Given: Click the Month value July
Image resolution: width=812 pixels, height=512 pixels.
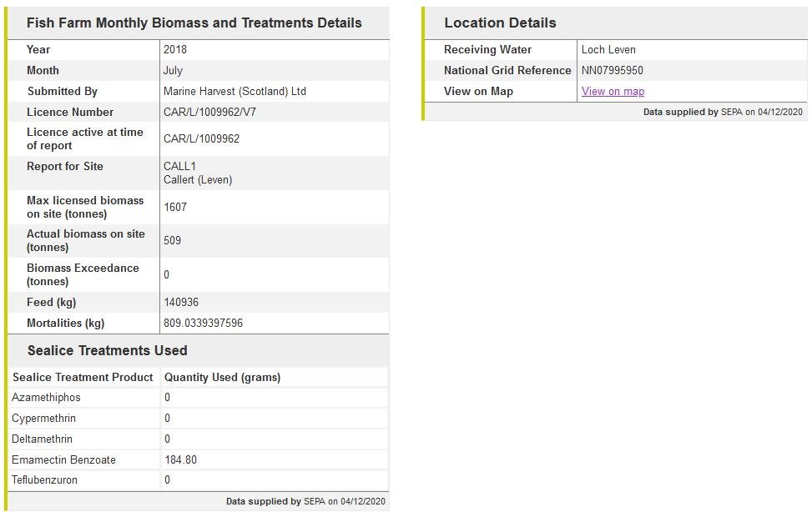Looking at the screenshot, I should tap(173, 71).
